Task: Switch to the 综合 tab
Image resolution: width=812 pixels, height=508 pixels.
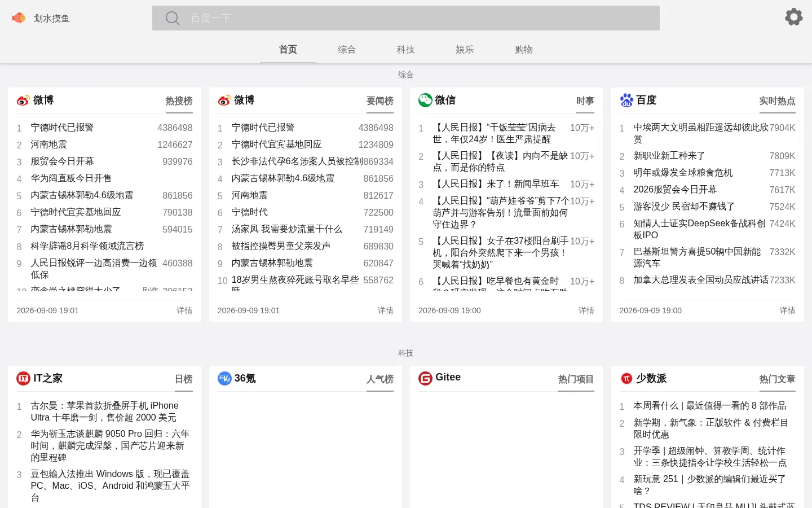Action: tap(347, 50)
